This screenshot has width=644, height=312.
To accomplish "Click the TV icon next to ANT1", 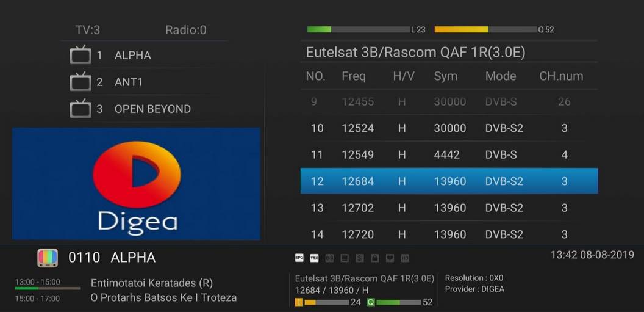I will click(80, 82).
